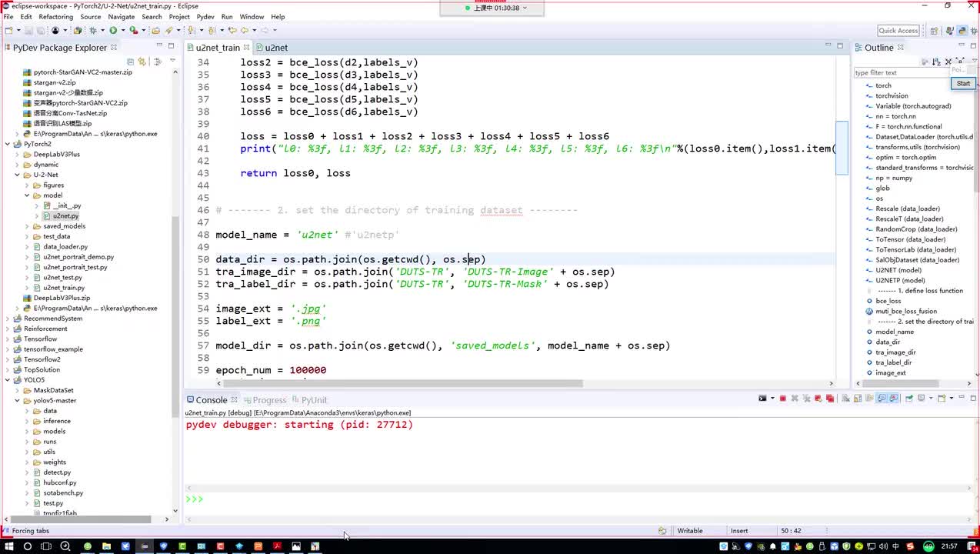Image resolution: width=980 pixels, height=554 pixels.
Task: Click code line 50 data_dir assignment
Action: click(x=351, y=259)
